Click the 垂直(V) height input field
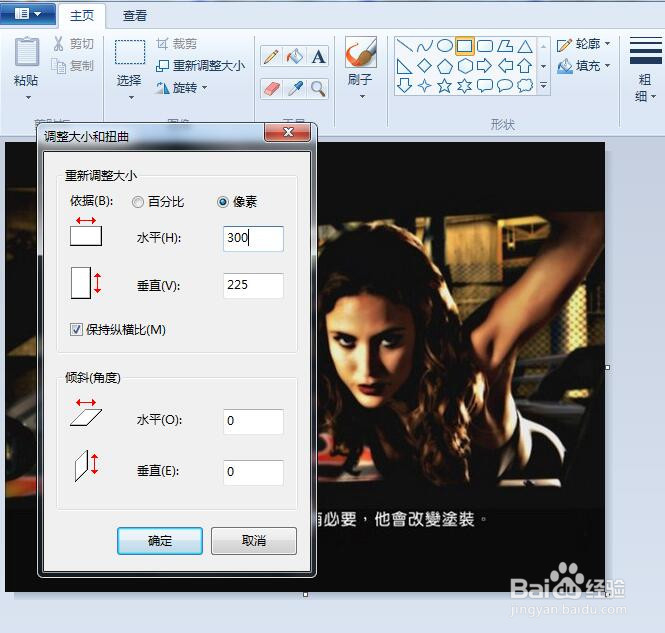 (x=253, y=285)
